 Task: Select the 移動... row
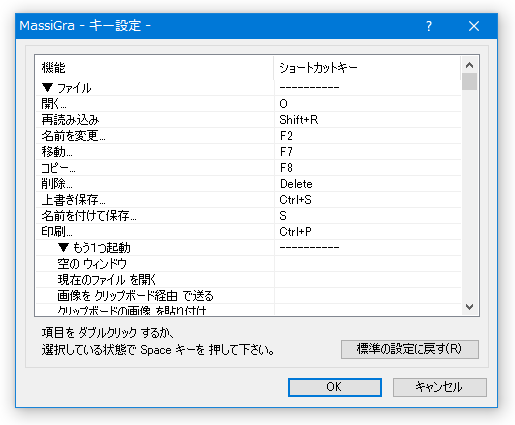(248, 152)
